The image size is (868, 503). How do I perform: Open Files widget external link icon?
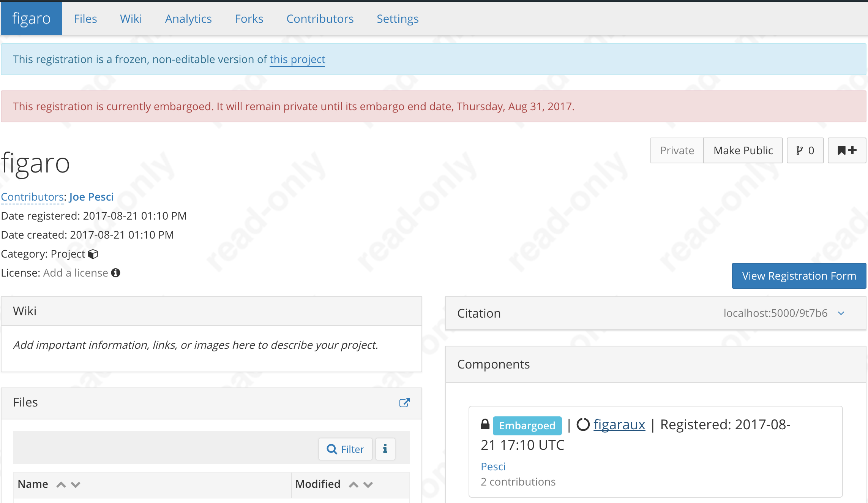404,403
